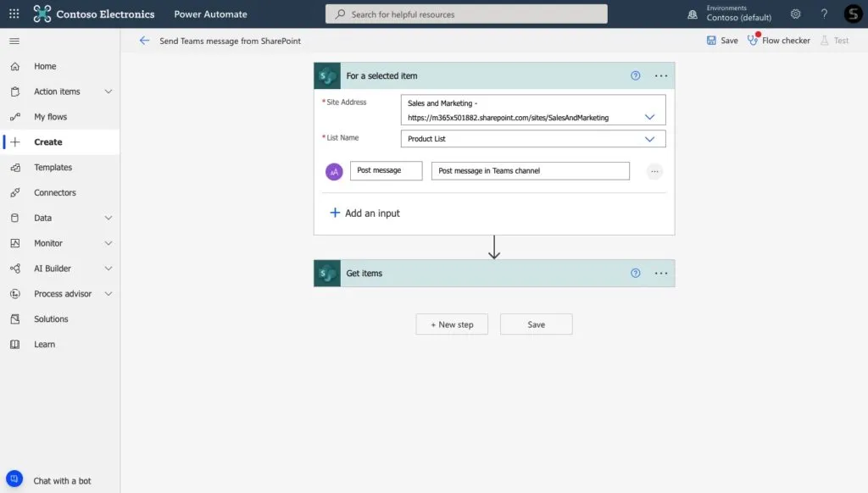Click the Contoso Electronics drone logo
The height and width of the screenshot is (493, 868).
click(42, 14)
